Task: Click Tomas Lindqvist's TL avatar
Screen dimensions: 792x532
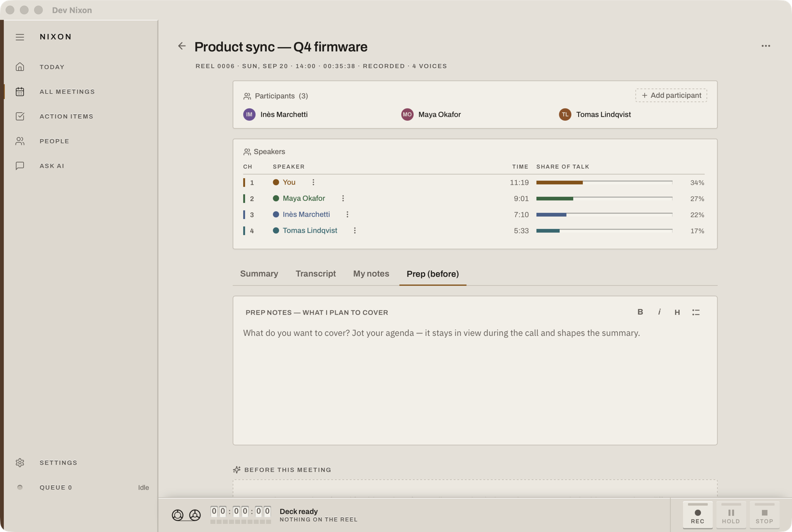Action: tap(565, 114)
